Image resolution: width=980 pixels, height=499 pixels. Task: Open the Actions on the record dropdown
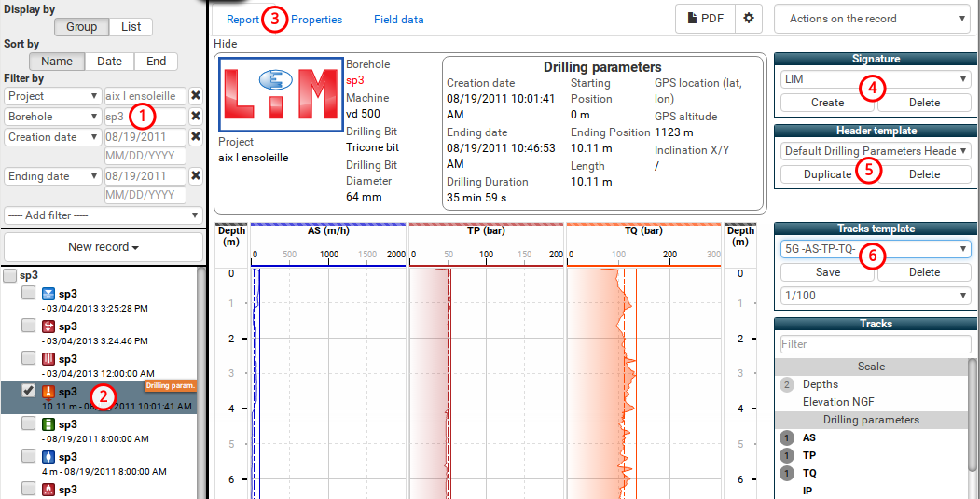tap(872, 19)
